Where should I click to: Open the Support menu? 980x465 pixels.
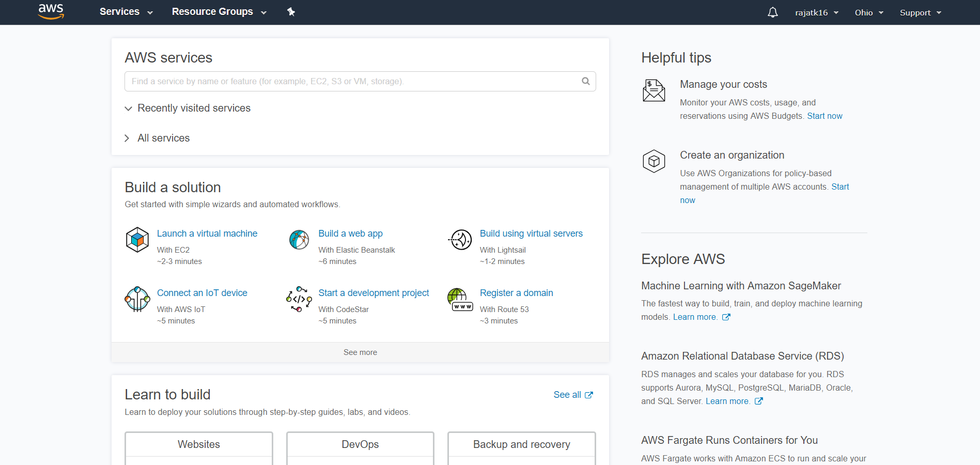pos(921,12)
